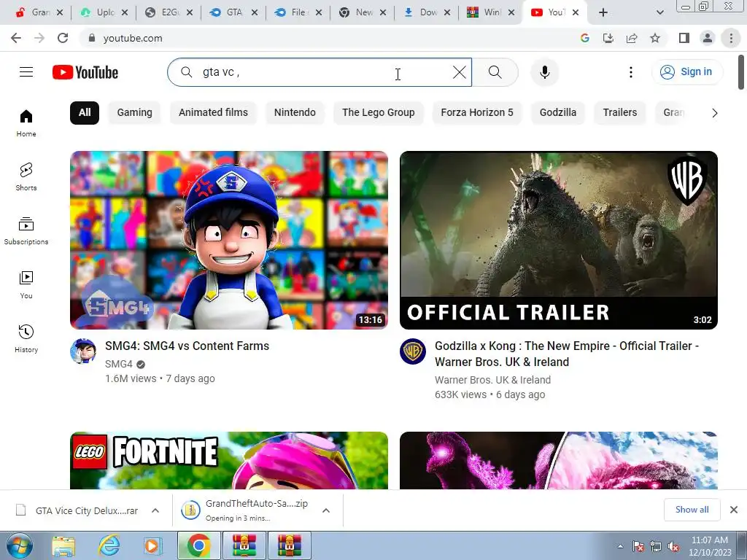Select the Trailers filter chip
747x560 pixels.
pyautogui.click(x=620, y=113)
